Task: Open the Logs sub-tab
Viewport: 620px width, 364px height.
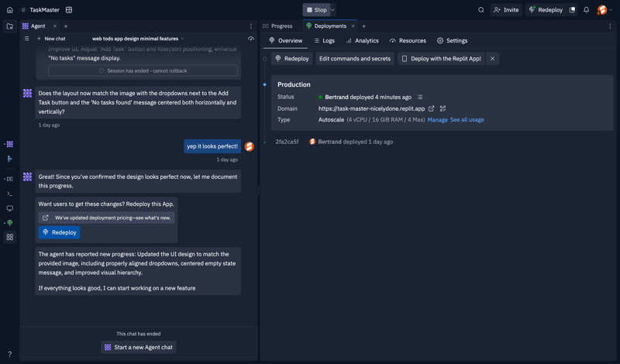Action: tap(324, 41)
